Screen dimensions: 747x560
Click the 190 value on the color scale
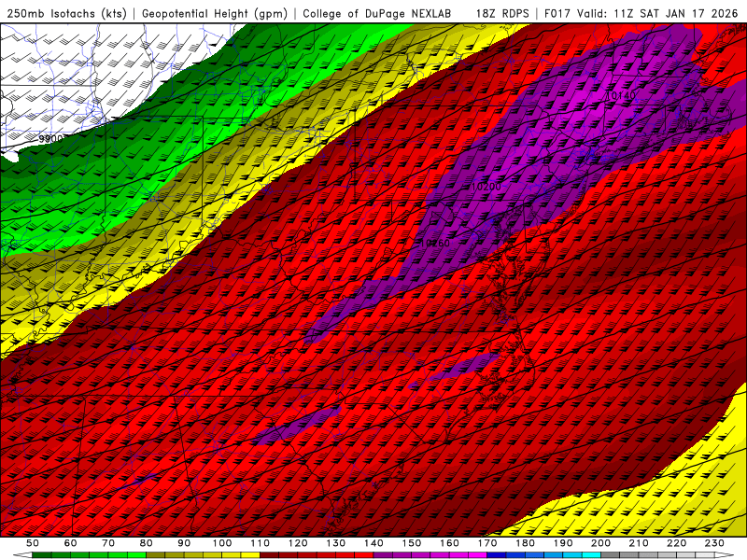click(563, 543)
